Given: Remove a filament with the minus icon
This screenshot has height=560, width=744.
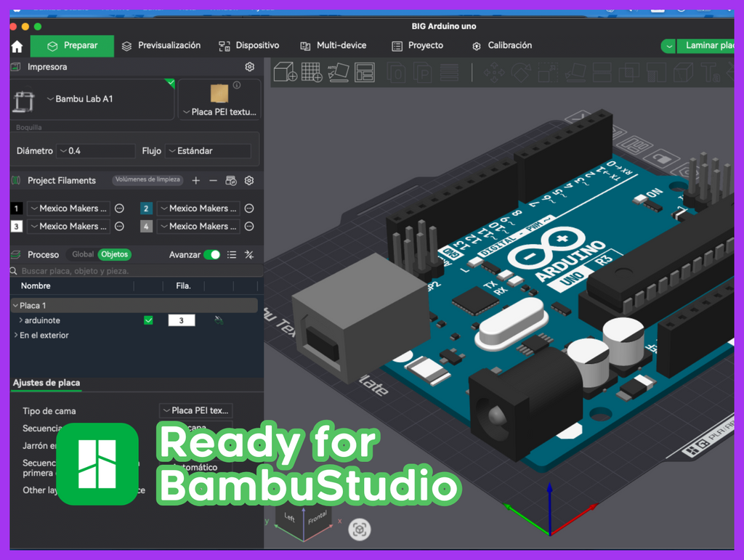Looking at the screenshot, I should pos(213,181).
